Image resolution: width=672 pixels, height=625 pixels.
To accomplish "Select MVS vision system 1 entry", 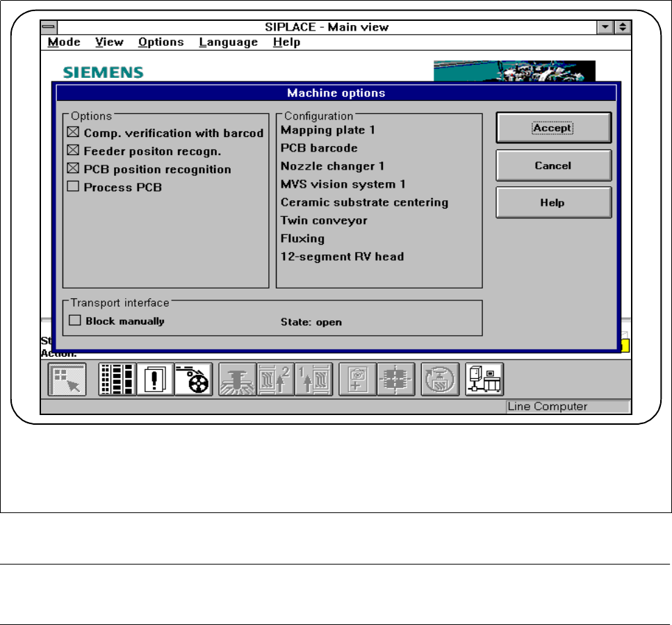I will 343,184.
